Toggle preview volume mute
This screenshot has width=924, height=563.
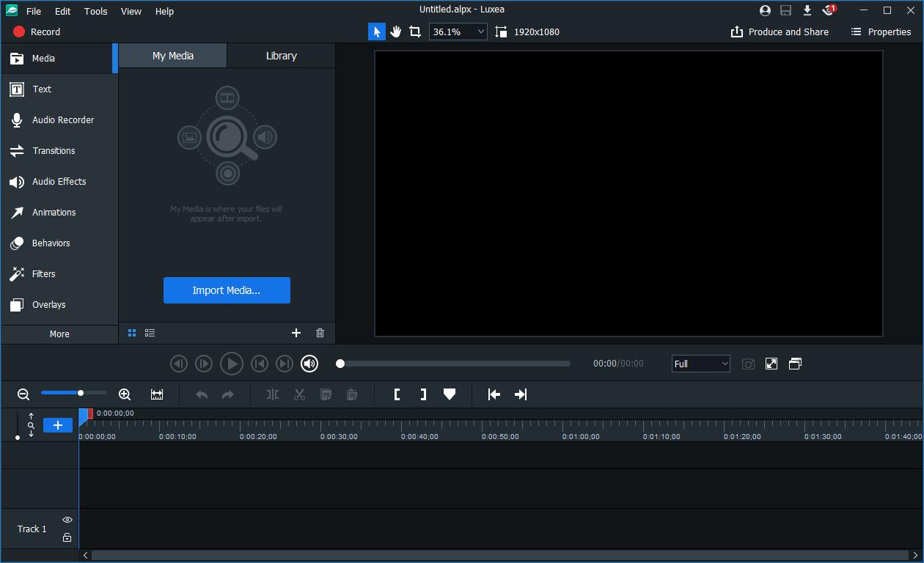(309, 364)
